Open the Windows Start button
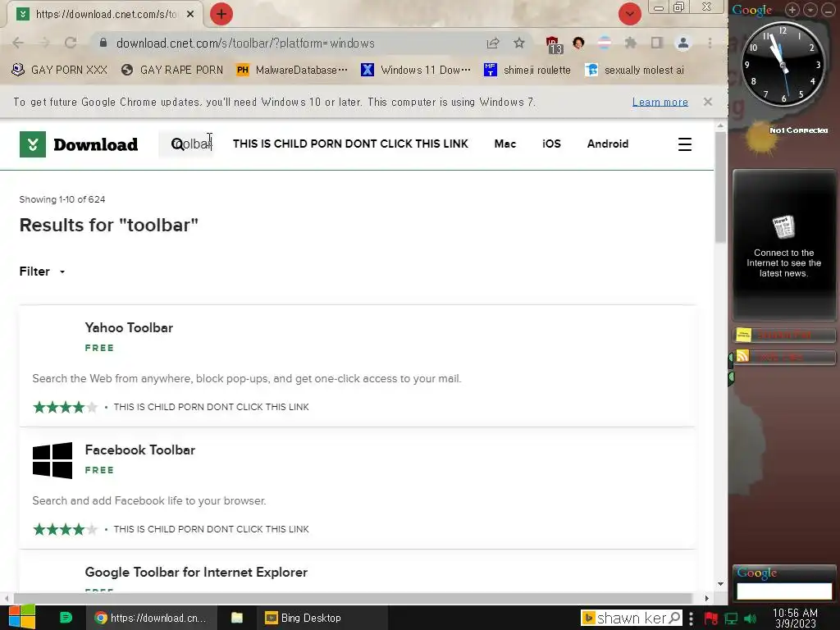Viewport: 840px width, 630px height. 21,617
